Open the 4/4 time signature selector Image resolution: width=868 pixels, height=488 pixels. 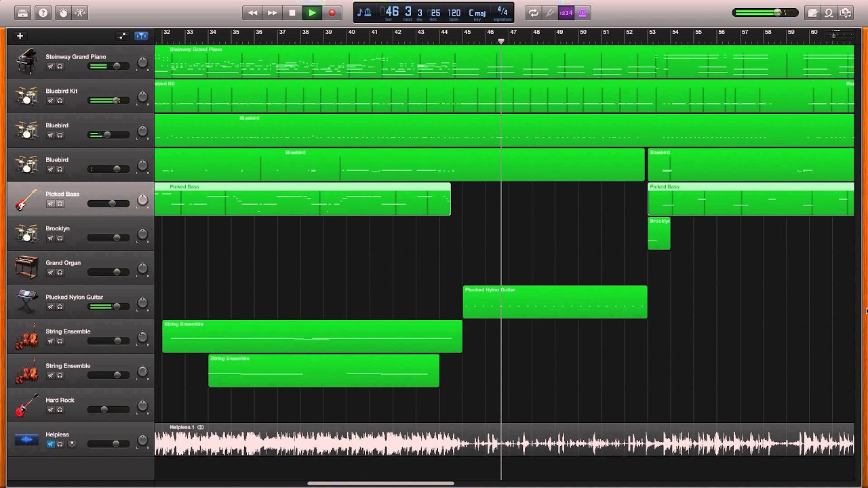point(502,13)
